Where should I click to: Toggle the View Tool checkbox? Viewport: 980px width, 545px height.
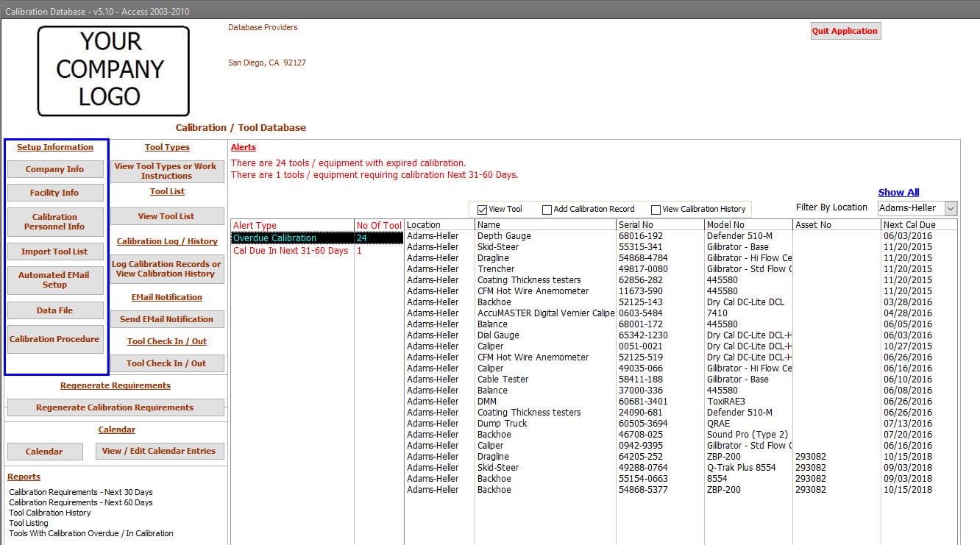point(483,210)
